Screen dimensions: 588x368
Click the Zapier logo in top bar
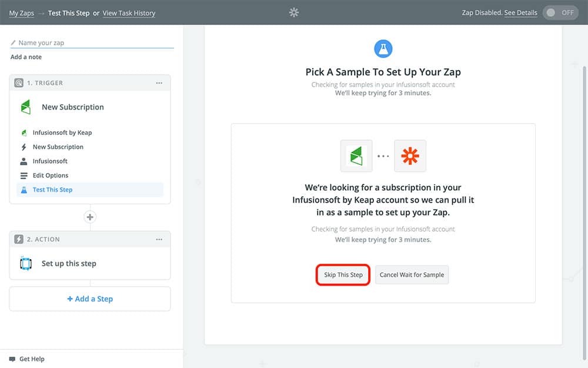click(294, 12)
